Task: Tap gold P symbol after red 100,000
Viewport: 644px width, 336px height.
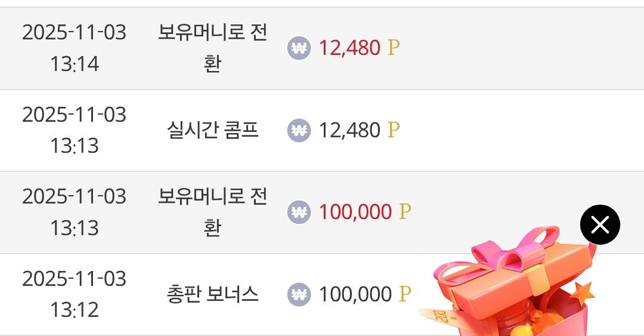Action: [405, 212]
